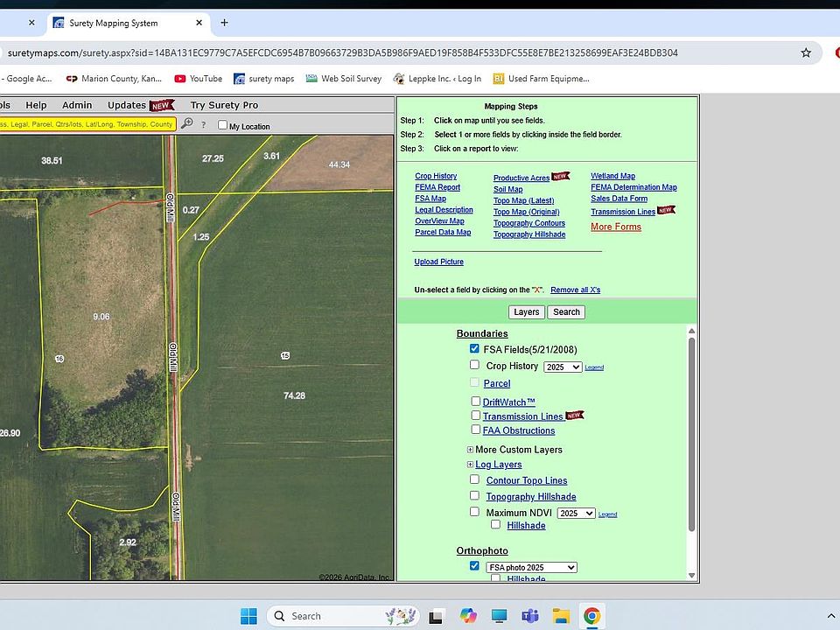Expand More Custom Layers

pos(470,450)
